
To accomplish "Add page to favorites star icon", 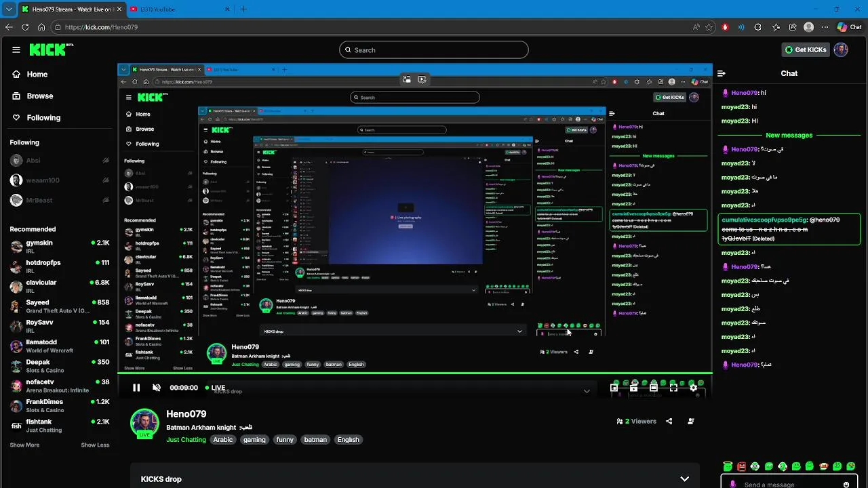I will point(709,27).
